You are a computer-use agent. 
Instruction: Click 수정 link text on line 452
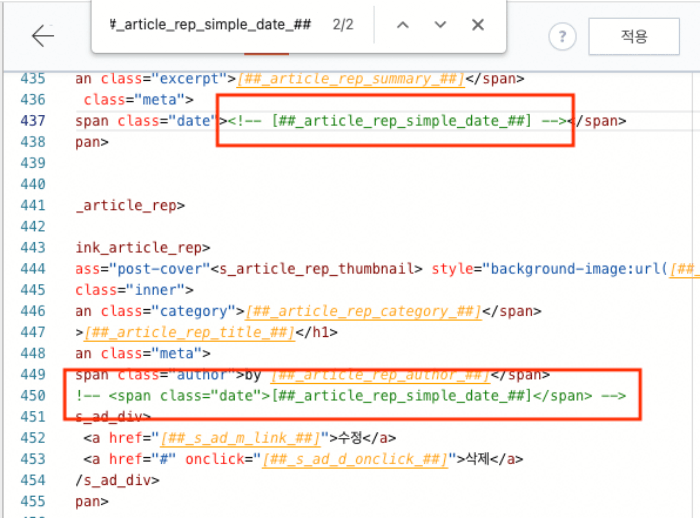(x=350, y=438)
